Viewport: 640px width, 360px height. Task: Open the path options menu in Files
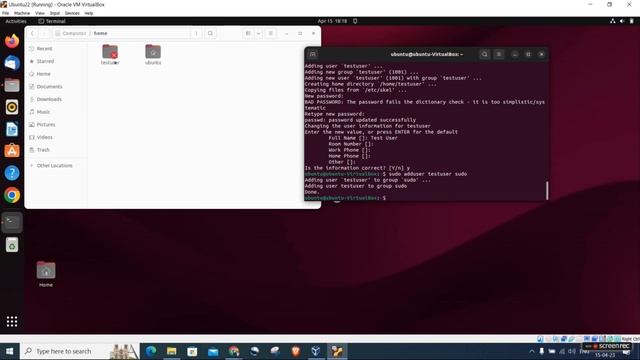coord(196,33)
